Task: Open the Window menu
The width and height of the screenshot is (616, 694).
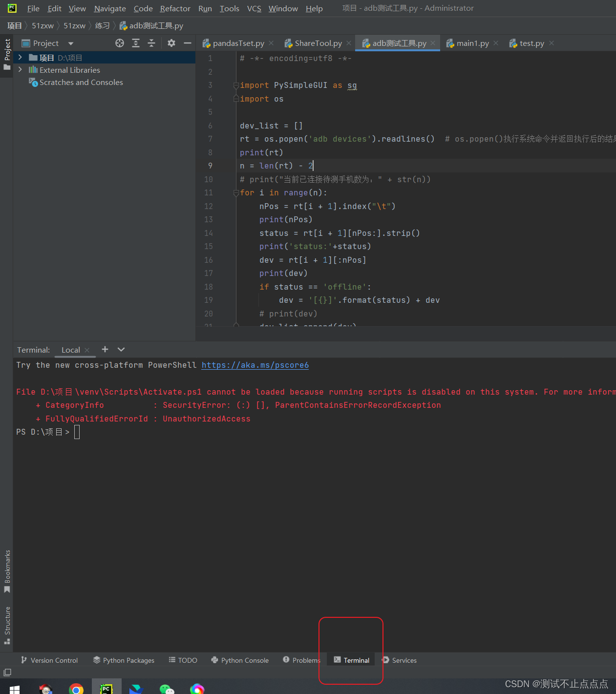Action: click(283, 8)
